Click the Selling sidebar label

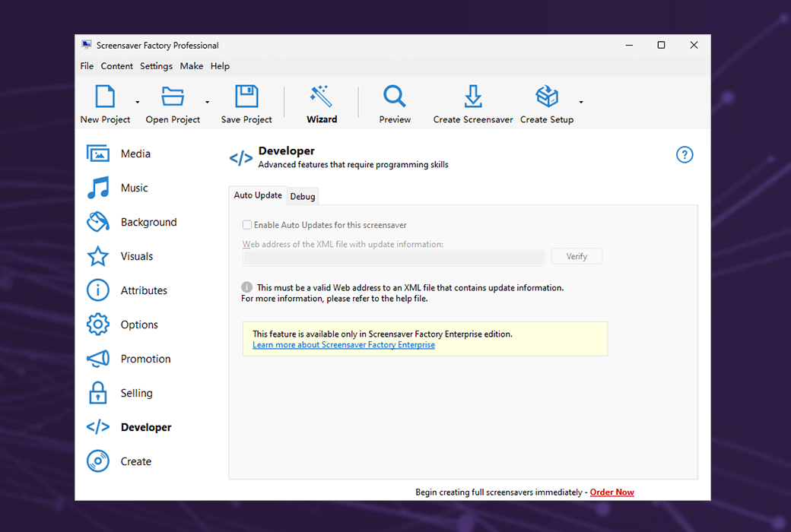[136, 393]
